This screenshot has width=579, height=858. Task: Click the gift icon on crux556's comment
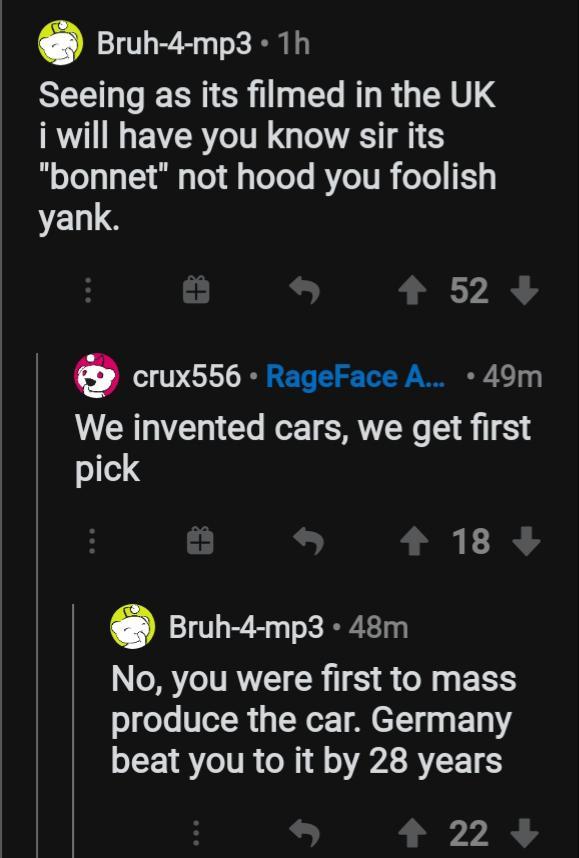199,541
